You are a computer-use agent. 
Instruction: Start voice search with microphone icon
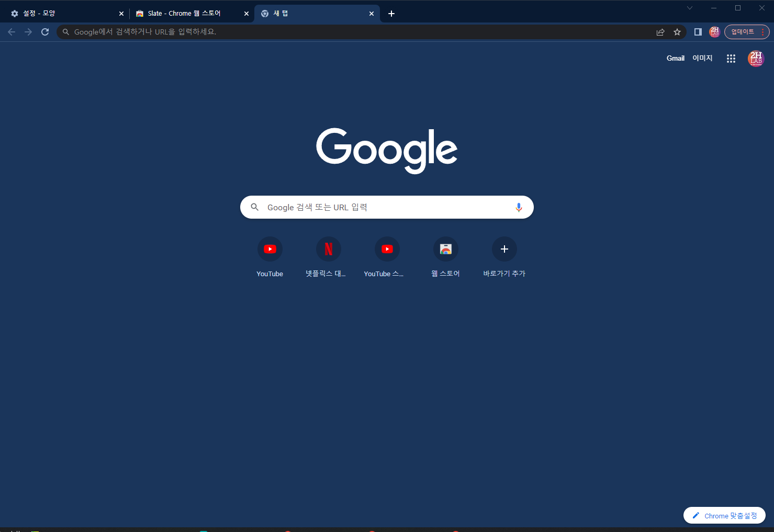coord(519,207)
